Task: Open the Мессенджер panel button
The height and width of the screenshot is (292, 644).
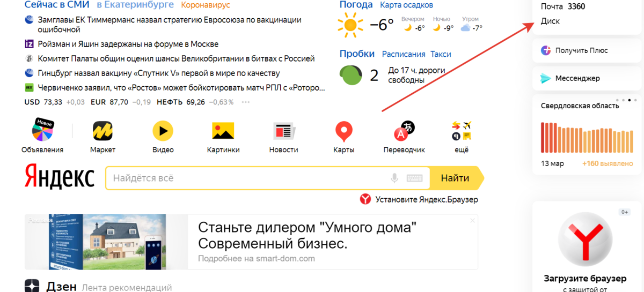Action: click(588, 78)
